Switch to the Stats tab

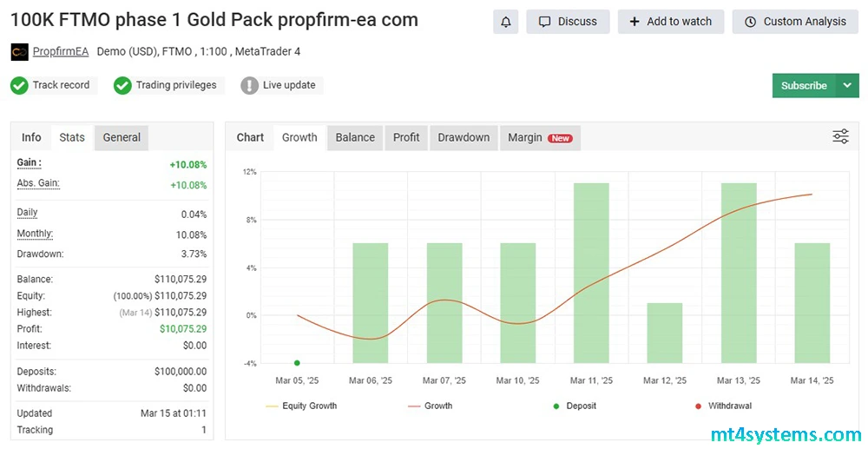click(72, 137)
